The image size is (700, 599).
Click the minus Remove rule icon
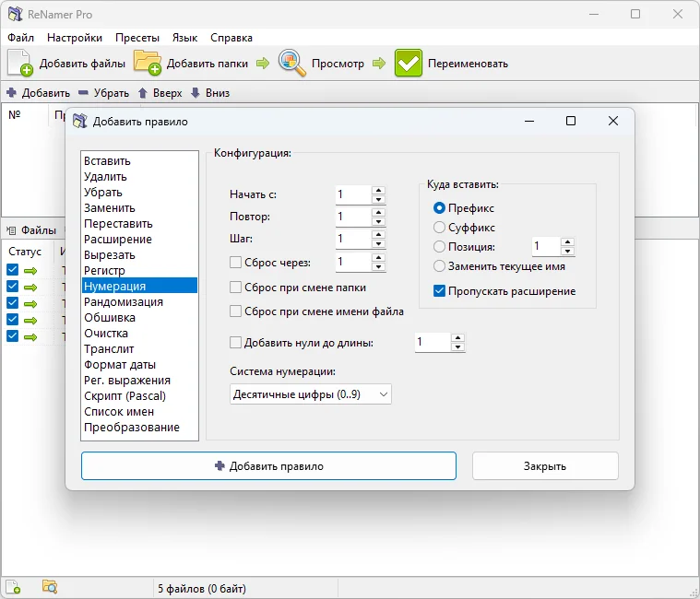tap(84, 93)
